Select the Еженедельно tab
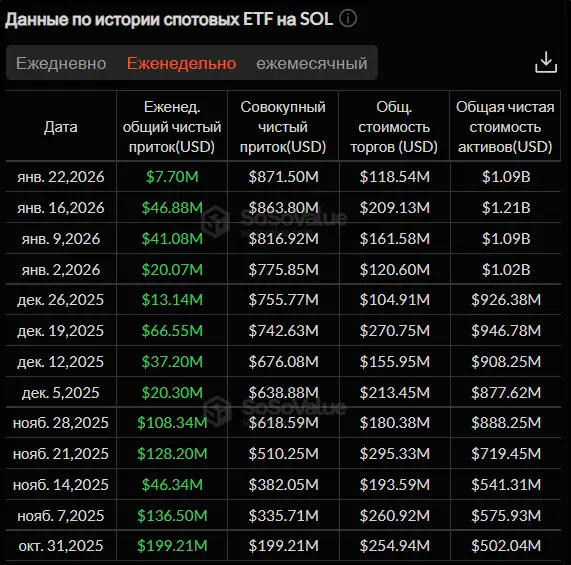 [181, 63]
